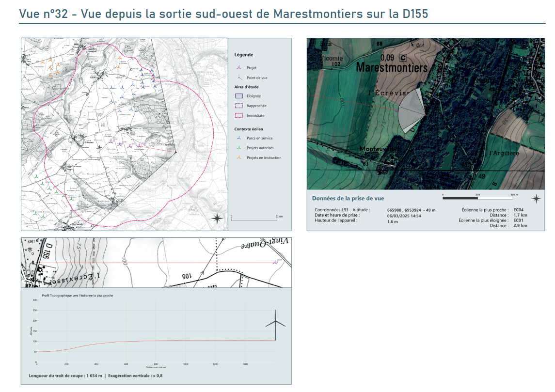Viewport: 555px width, 392px height.
Task: Click the EC04 nearest turbine value
Action: pyautogui.click(x=518, y=210)
